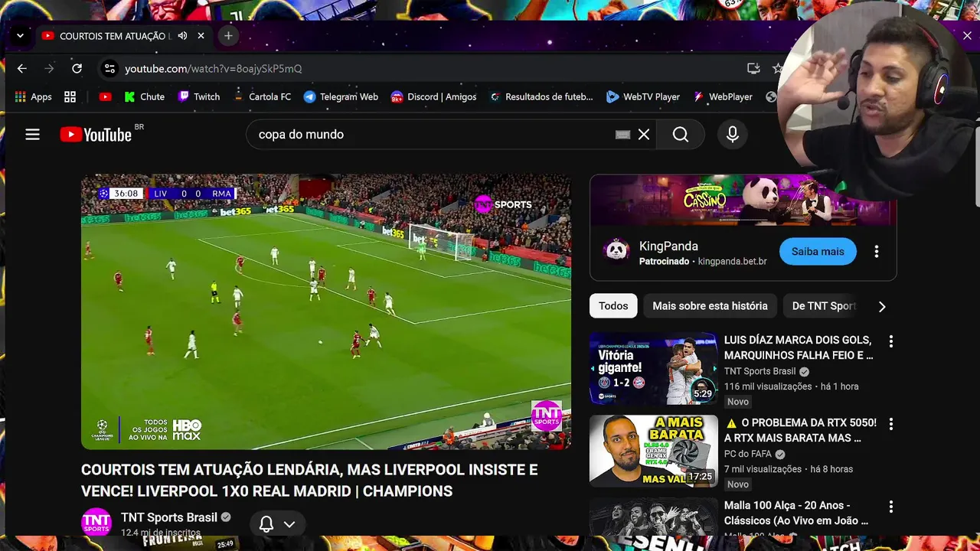The image size is (980, 551).
Task: Expand subscription notification options chevron
Action: pyautogui.click(x=289, y=524)
